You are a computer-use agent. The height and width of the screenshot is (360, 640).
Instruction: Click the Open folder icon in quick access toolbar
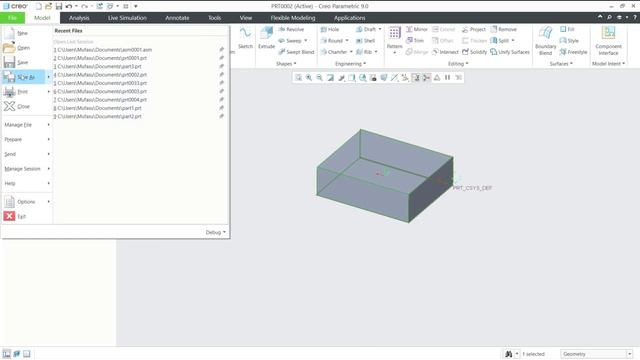(x=49, y=6)
